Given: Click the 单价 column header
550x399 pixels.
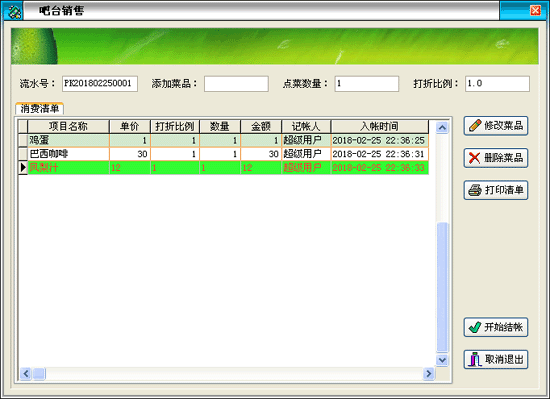Looking at the screenshot, I should coord(130,126).
